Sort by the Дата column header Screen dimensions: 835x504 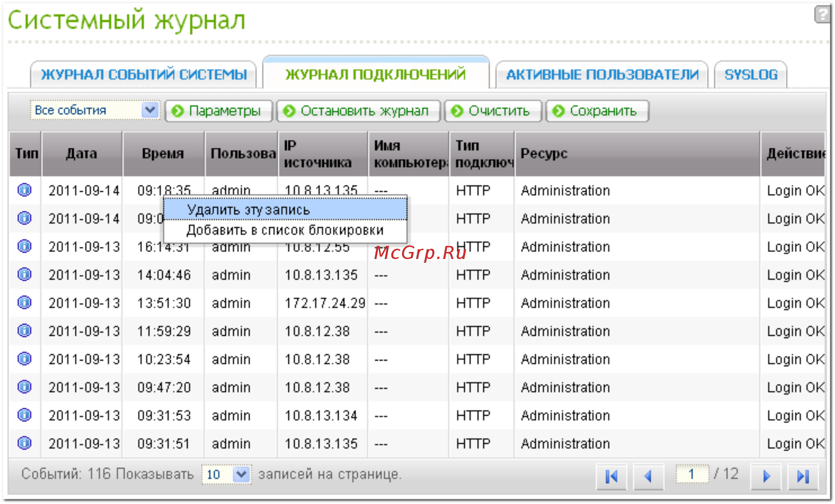(x=82, y=153)
